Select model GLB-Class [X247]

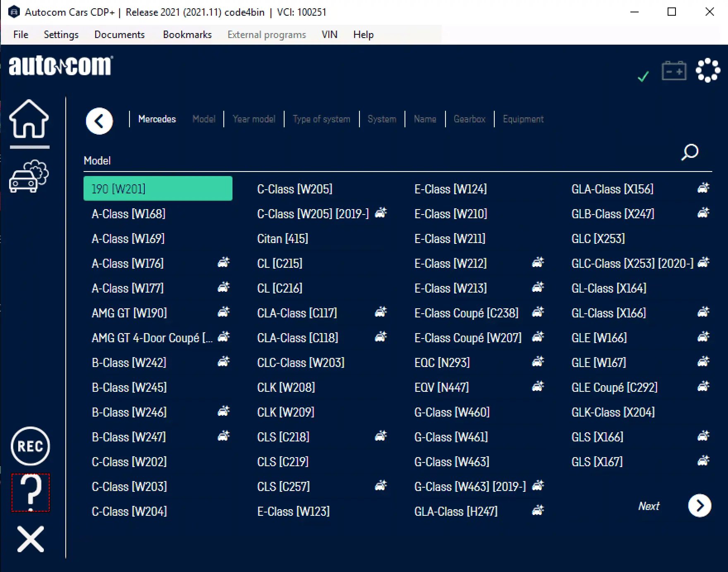[x=613, y=214]
